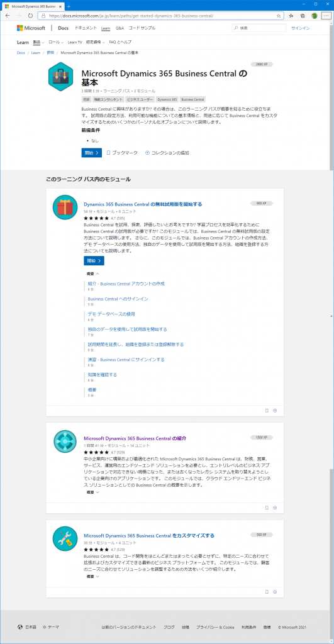Image resolution: width=334 pixels, height=644 pixels.
Task: Open the ブログ footer link
Action: [x=169, y=627]
